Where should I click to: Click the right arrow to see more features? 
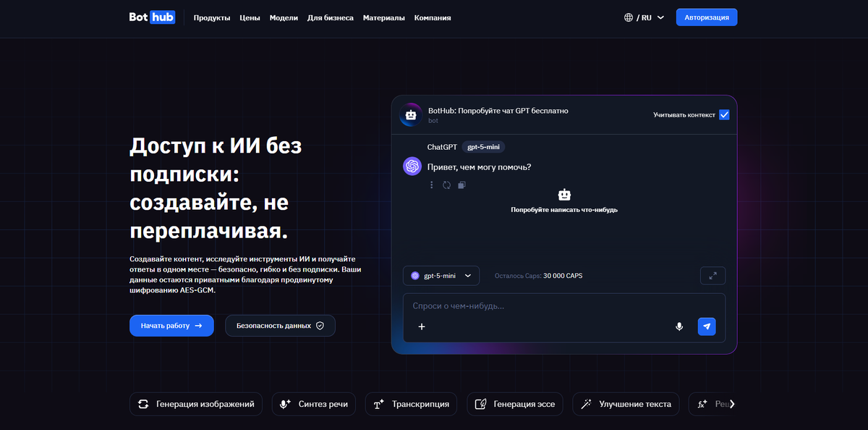pos(732,404)
